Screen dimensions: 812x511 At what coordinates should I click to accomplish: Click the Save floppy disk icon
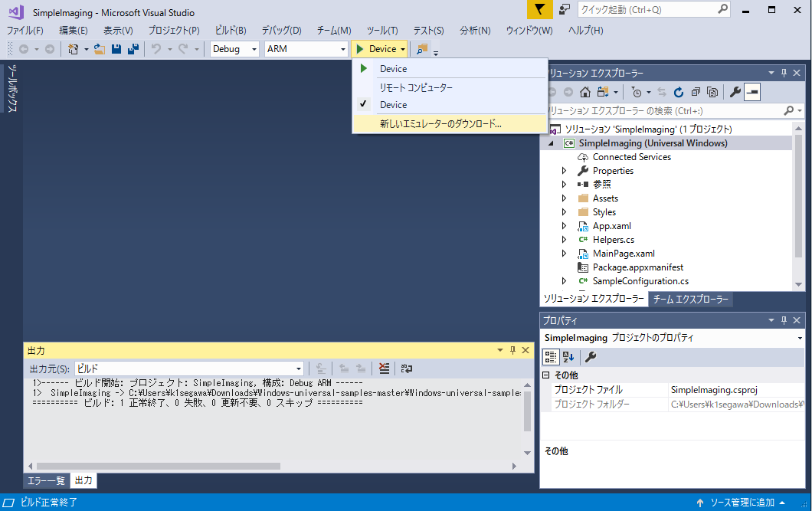coord(116,49)
